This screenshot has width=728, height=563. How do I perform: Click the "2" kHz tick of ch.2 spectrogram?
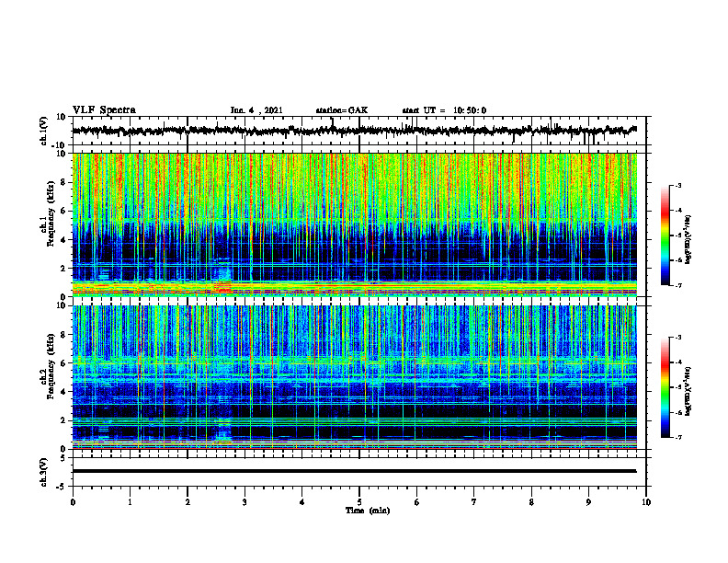[63, 420]
